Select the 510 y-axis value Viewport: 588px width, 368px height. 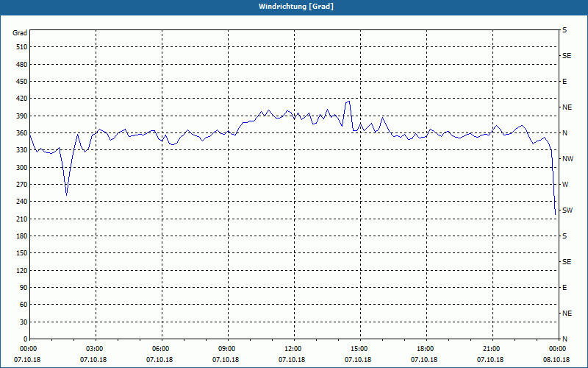click(x=22, y=47)
